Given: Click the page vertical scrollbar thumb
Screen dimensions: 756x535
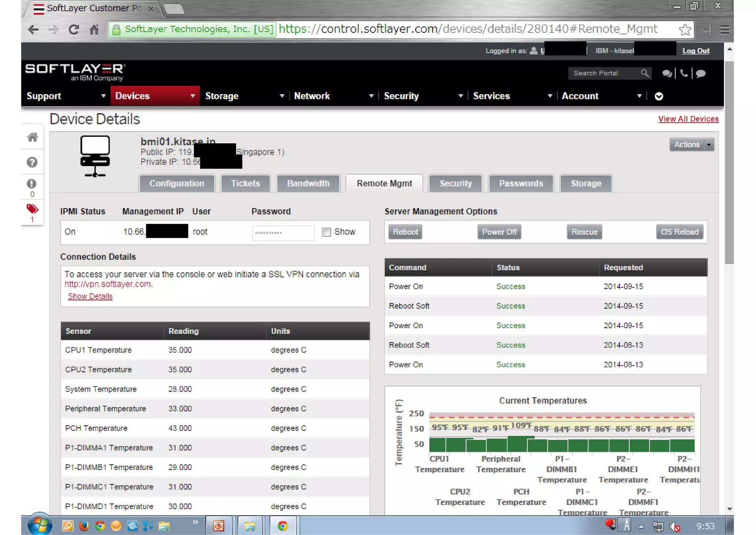Looking at the screenshot, I should pyautogui.click(x=729, y=163).
